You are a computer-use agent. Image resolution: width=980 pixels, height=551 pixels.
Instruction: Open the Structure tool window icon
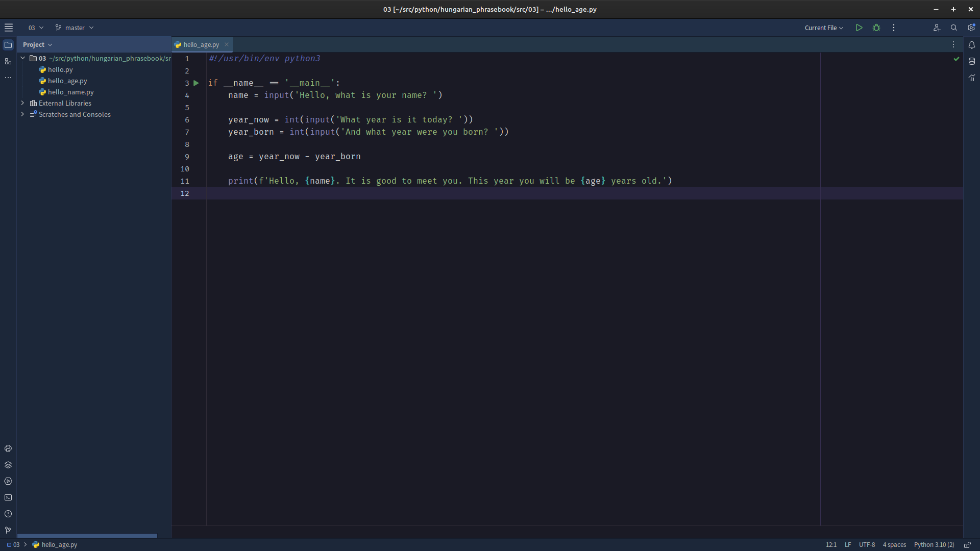8,61
